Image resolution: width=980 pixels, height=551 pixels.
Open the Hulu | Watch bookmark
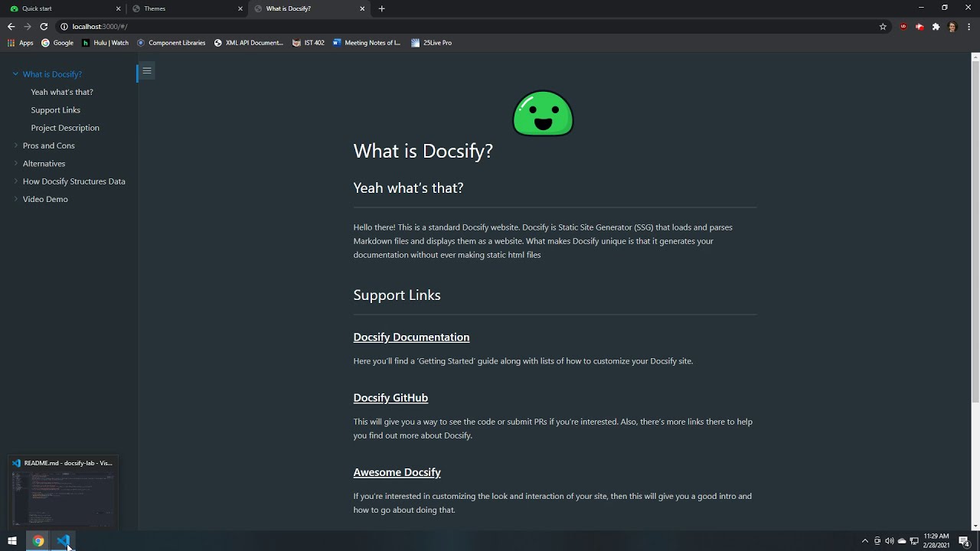106,43
